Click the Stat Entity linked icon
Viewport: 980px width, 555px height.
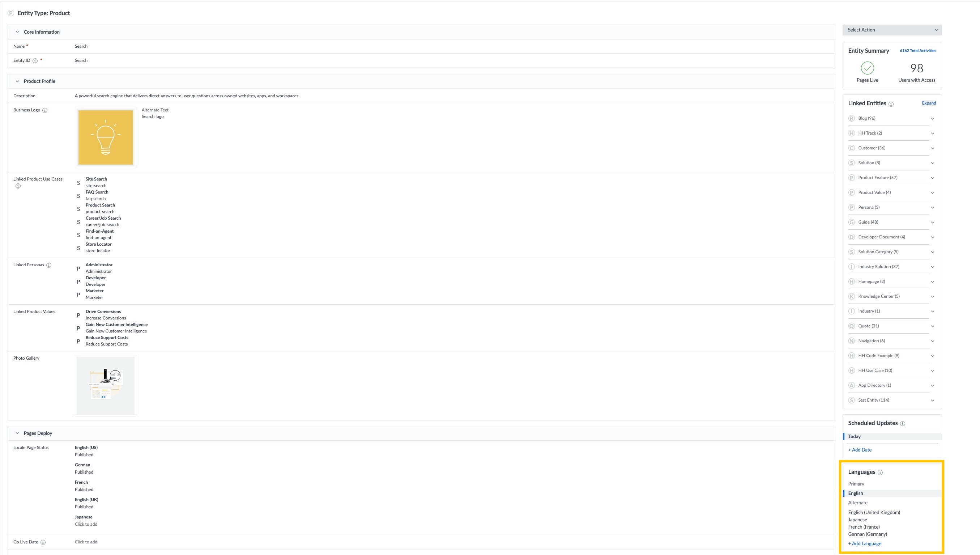coord(852,400)
